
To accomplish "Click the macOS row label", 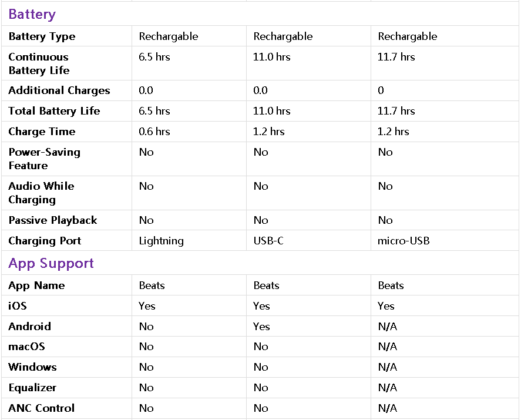I will click(x=26, y=347).
